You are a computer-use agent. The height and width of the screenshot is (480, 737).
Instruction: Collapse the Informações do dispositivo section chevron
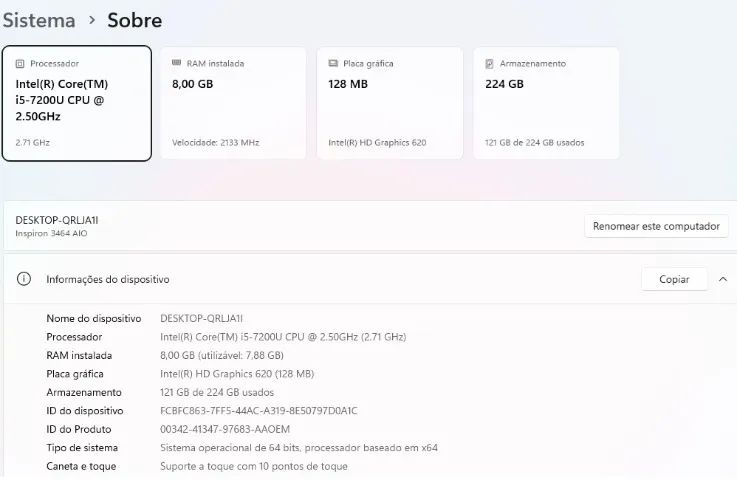(x=723, y=279)
